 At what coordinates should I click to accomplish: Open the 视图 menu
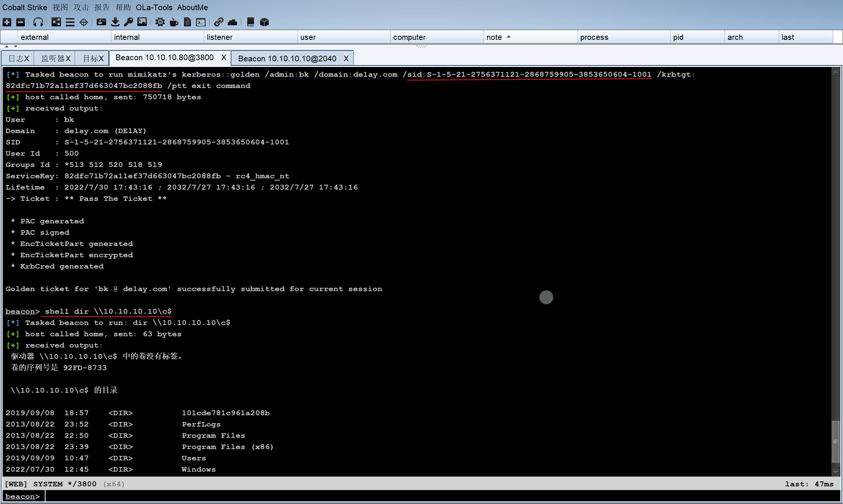click(x=60, y=8)
